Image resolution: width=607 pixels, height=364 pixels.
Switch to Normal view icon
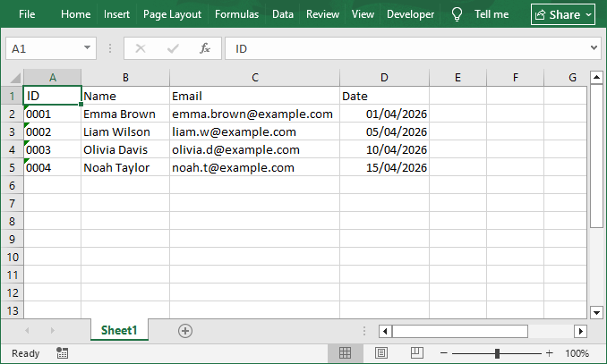(345, 352)
